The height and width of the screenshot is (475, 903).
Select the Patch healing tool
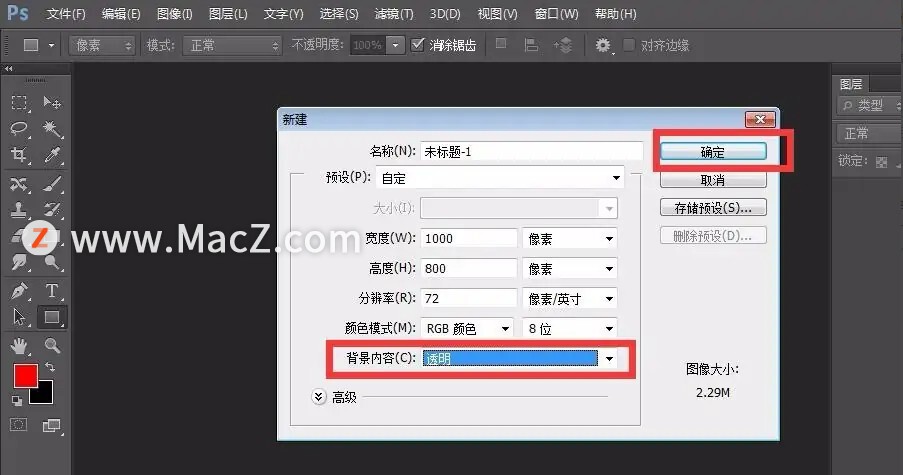19,184
